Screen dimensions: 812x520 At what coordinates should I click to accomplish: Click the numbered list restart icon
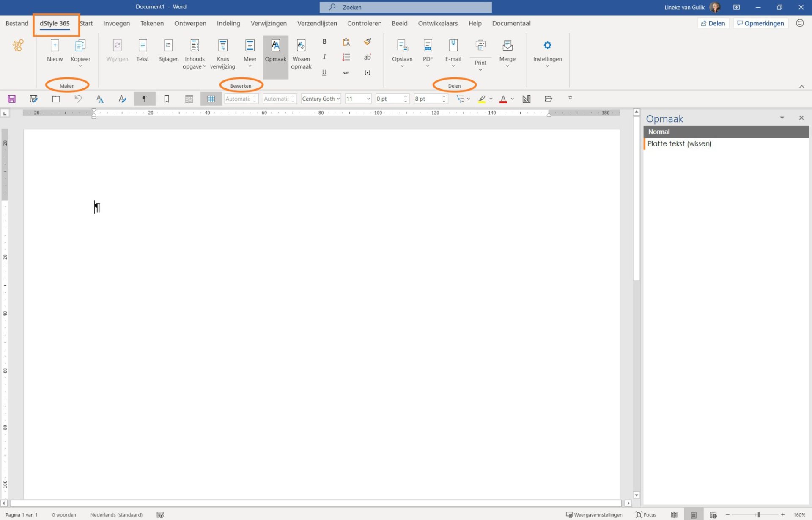(346, 57)
